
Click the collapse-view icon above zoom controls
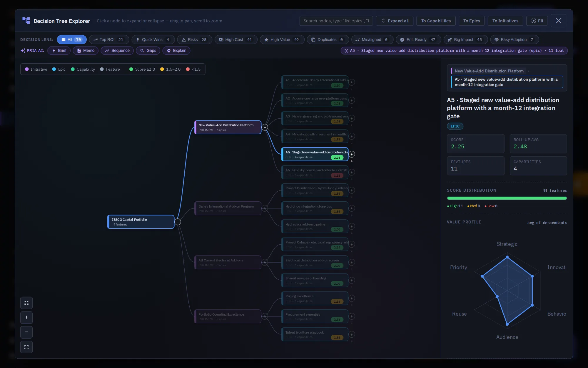coord(26,303)
